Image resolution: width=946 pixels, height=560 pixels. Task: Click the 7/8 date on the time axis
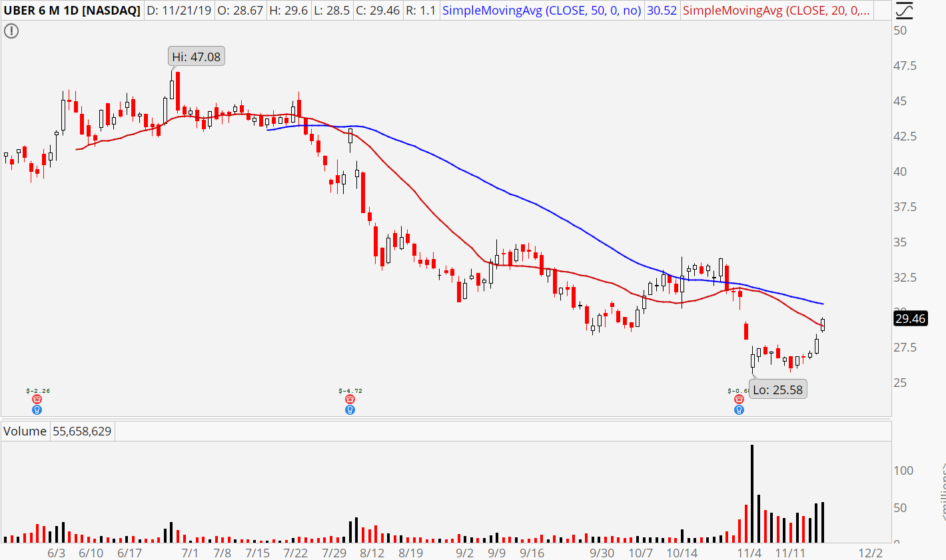222,553
